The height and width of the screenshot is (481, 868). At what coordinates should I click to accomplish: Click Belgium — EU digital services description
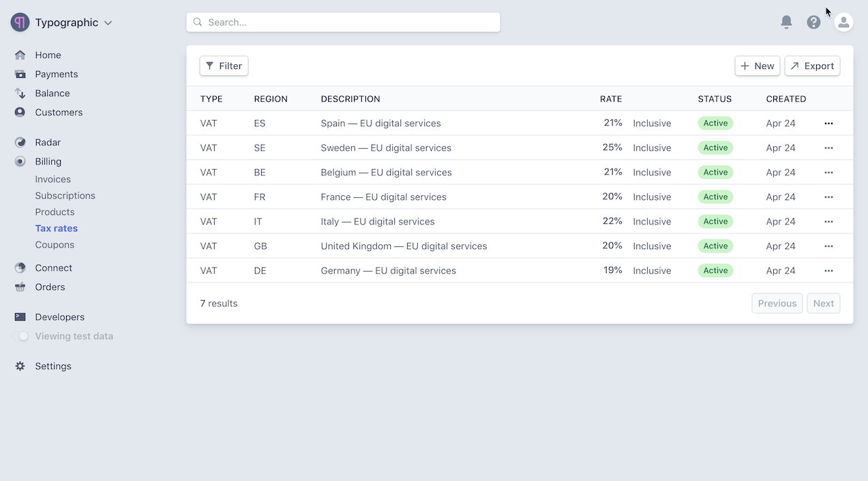click(387, 173)
